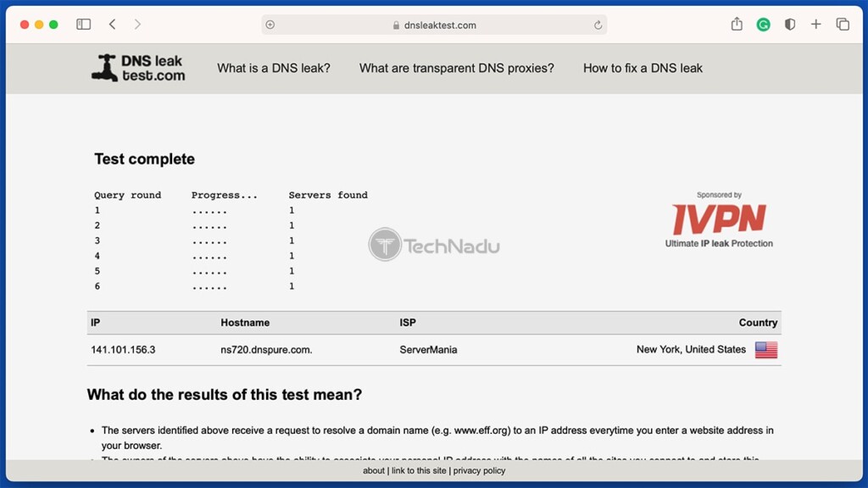Open "How to fix a DNS leak"
The image size is (868, 488).
click(x=643, y=68)
